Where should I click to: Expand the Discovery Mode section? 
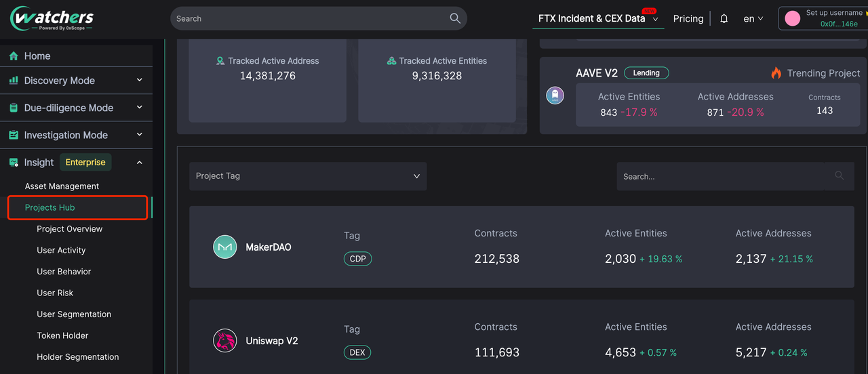(x=139, y=81)
